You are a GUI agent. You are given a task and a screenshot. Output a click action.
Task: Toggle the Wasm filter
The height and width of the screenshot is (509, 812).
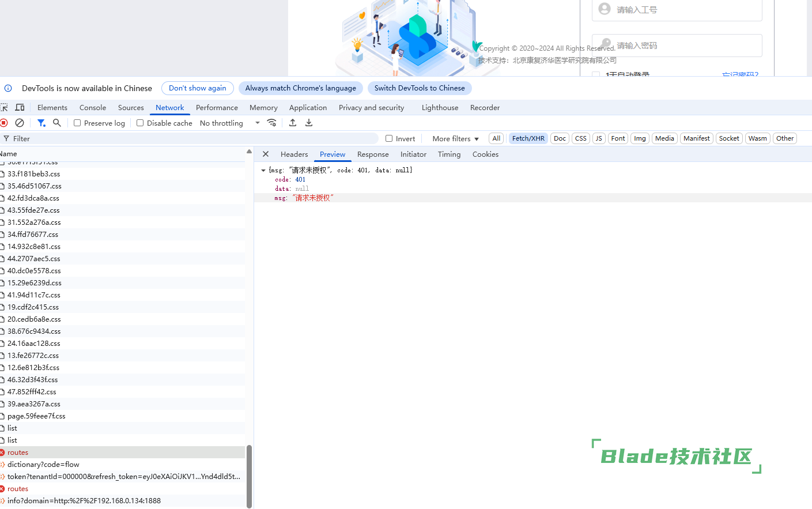tap(758, 138)
